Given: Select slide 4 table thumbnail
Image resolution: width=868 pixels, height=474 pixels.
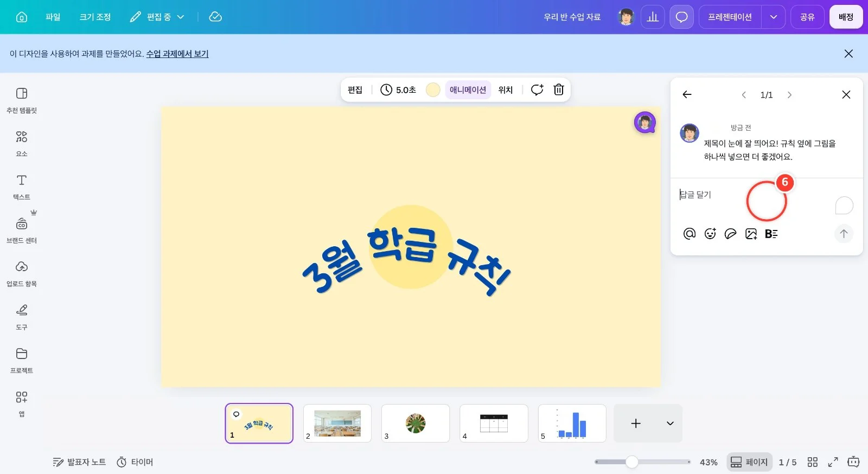Looking at the screenshot, I should (x=494, y=423).
